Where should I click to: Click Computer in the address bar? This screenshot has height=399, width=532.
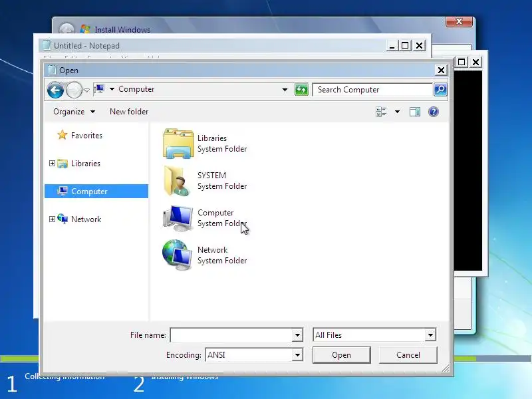(x=136, y=89)
